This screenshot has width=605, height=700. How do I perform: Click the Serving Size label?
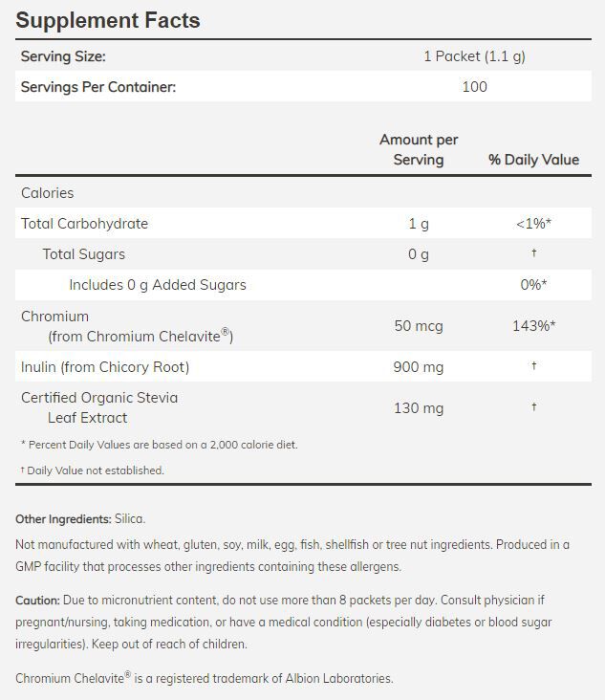pyautogui.click(x=63, y=56)
